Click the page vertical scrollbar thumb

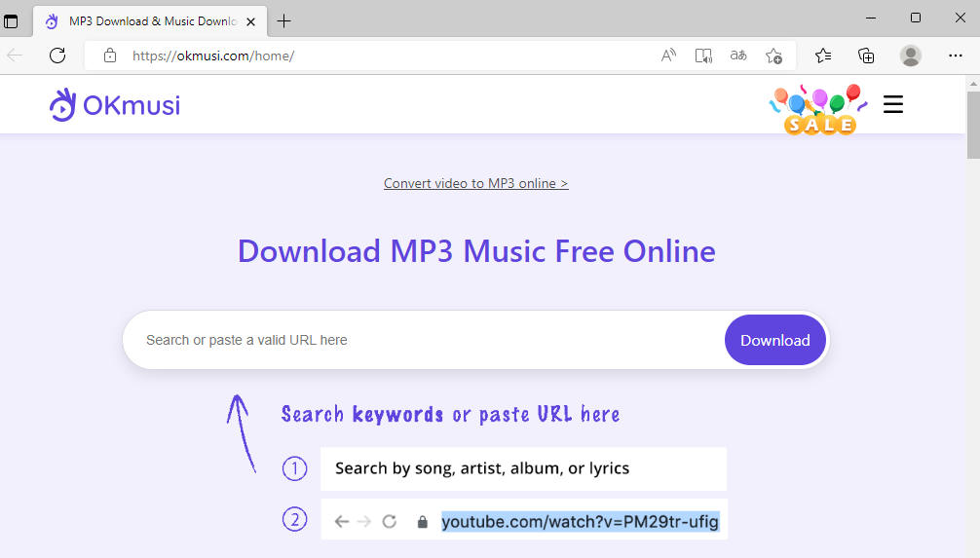click(973, 125)
